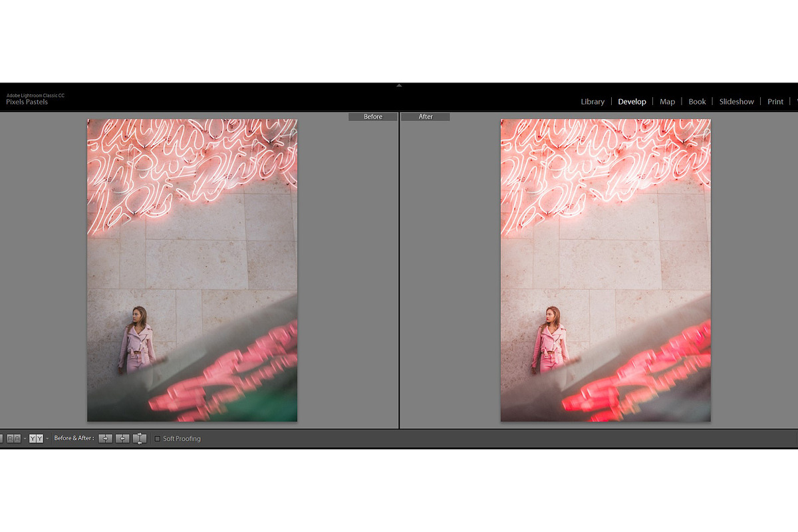Enable the Soft Proofing checkbox
This screenshot has height=532, width=798.
(x=157, y=438)
